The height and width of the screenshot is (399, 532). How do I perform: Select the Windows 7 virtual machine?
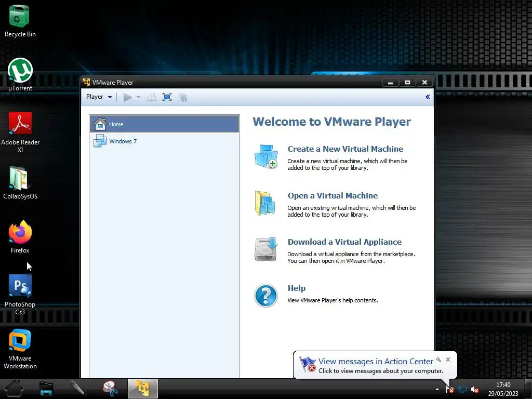pos(165,141)
